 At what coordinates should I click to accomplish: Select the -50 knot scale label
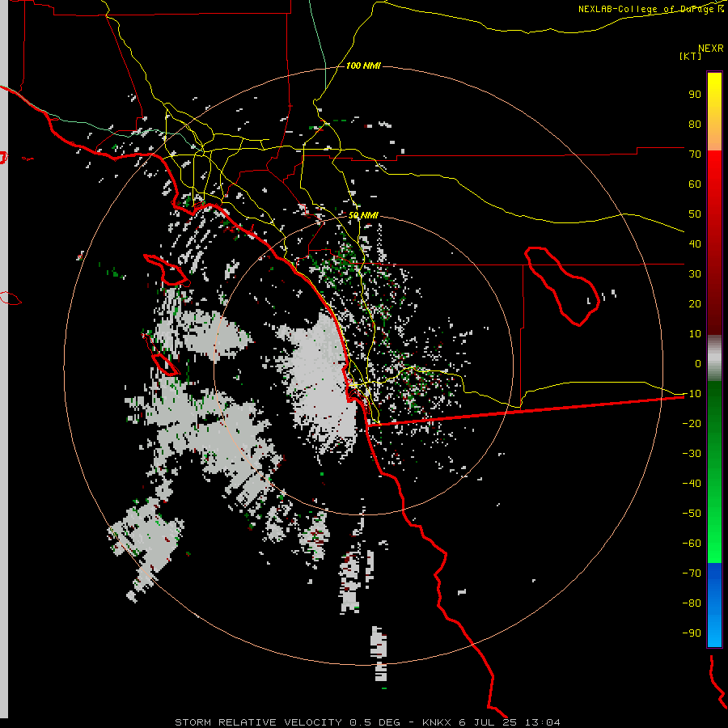[x=692, y=513]
